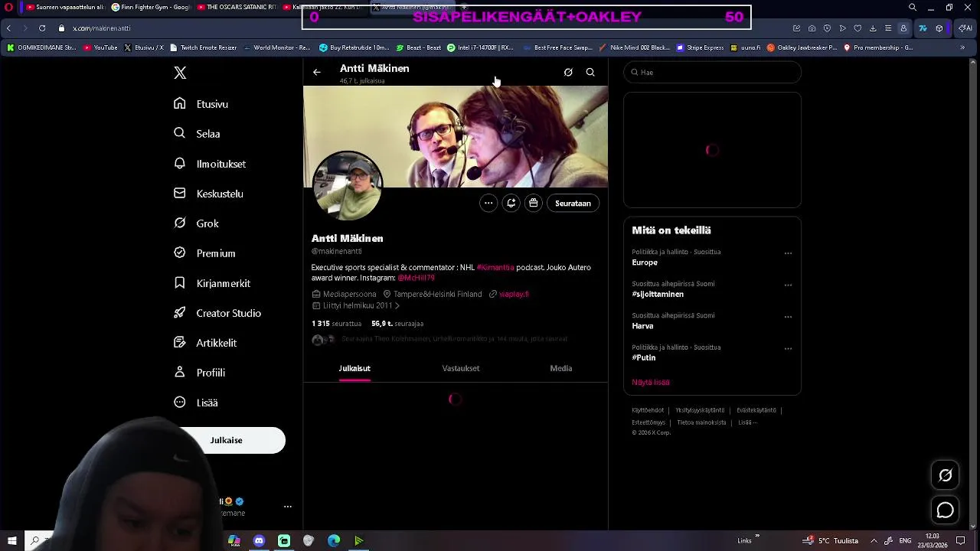Viewport: 980px width, 551px height.
Task: Open Tietoa mainoksista footer link
Action: 701,422
